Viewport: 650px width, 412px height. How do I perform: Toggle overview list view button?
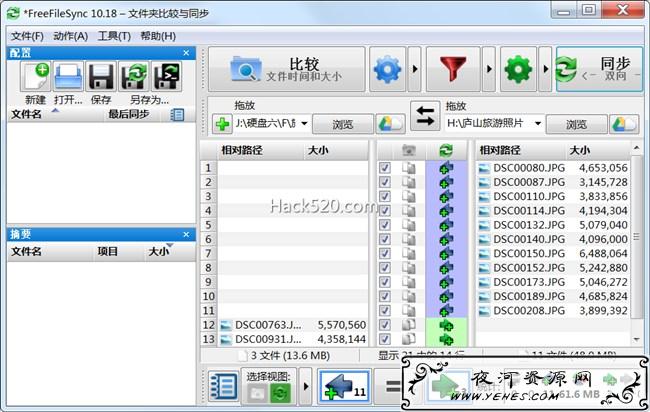[223, 386]
